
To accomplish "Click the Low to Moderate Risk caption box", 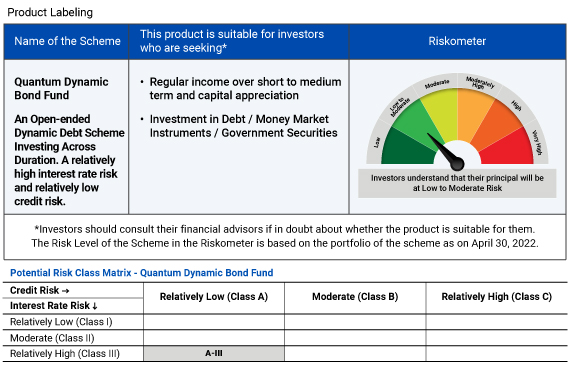I will (x=457, y=183).
